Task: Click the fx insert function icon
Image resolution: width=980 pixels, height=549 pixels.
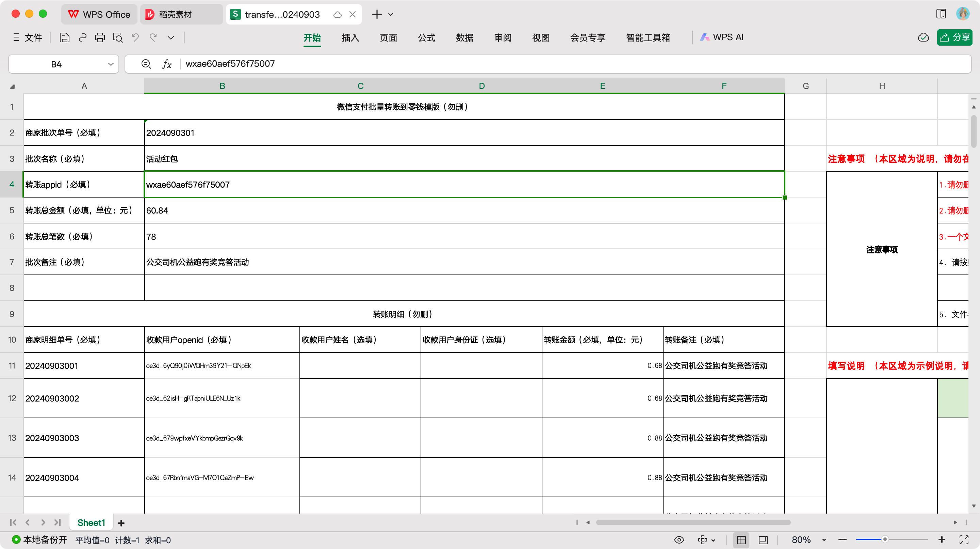Action: point(167,64)
